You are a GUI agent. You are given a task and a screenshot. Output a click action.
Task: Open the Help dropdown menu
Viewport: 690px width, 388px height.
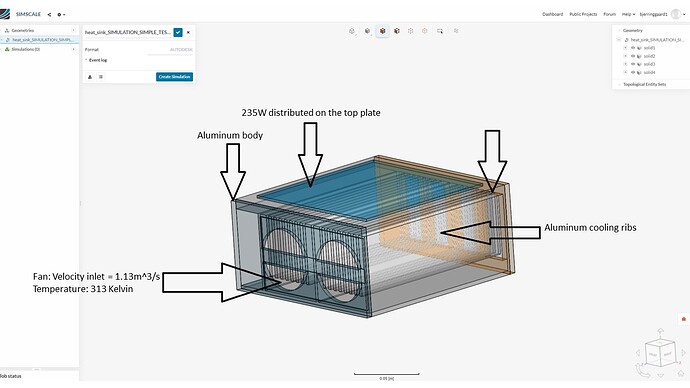pos(628,14)
